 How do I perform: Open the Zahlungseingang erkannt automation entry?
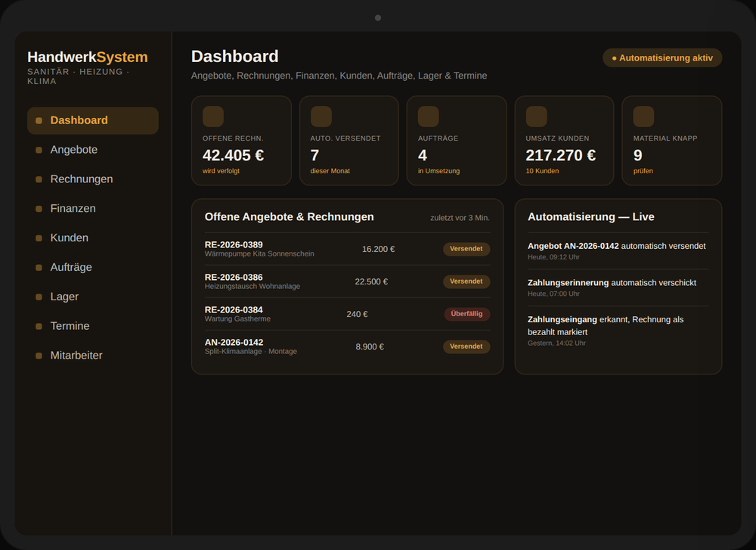point(618,331)
